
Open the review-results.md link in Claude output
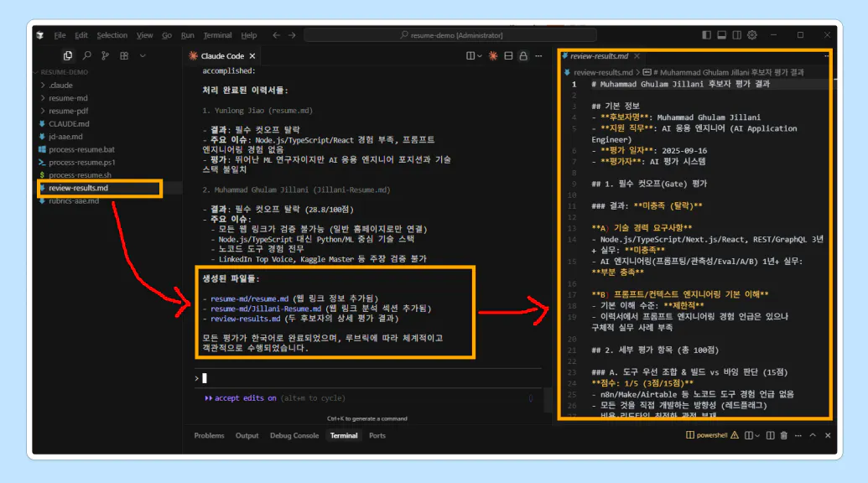pyautogui.click(x=245, y=319)
